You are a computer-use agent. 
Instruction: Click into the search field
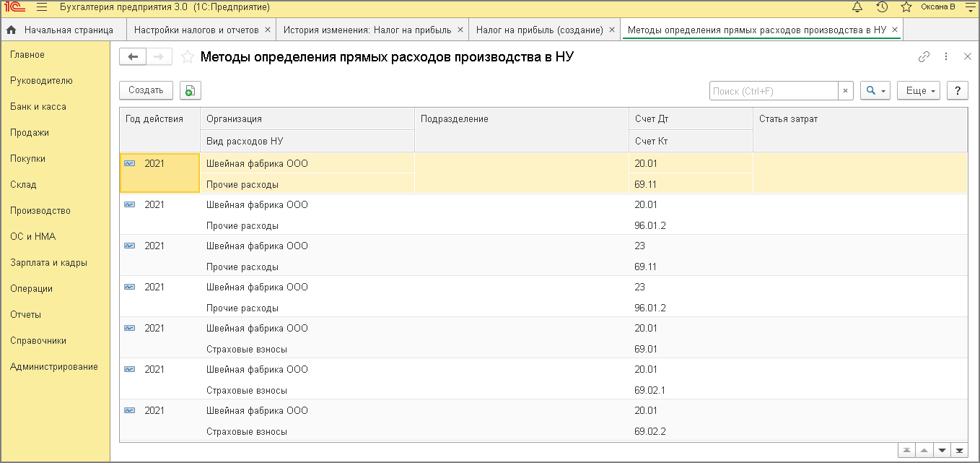(774, 90)
